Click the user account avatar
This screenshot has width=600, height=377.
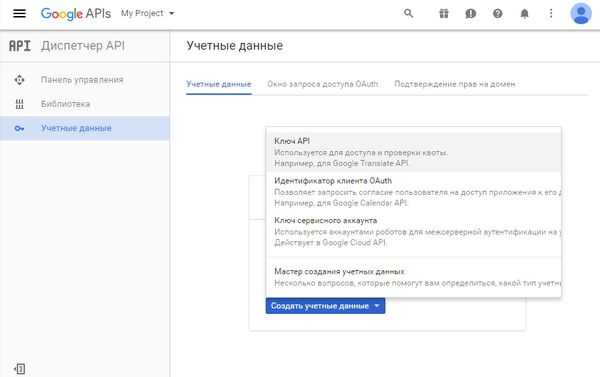point(581,13)
